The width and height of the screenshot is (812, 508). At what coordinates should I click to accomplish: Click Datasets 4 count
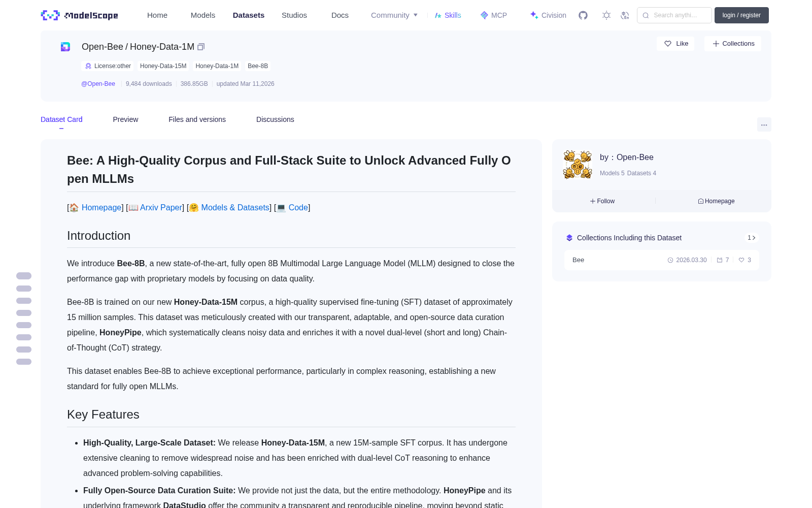point(641,173)
